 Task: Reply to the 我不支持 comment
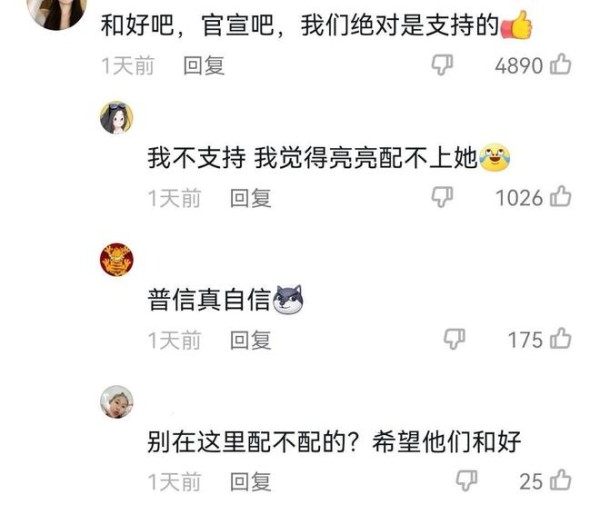(251, 198)
